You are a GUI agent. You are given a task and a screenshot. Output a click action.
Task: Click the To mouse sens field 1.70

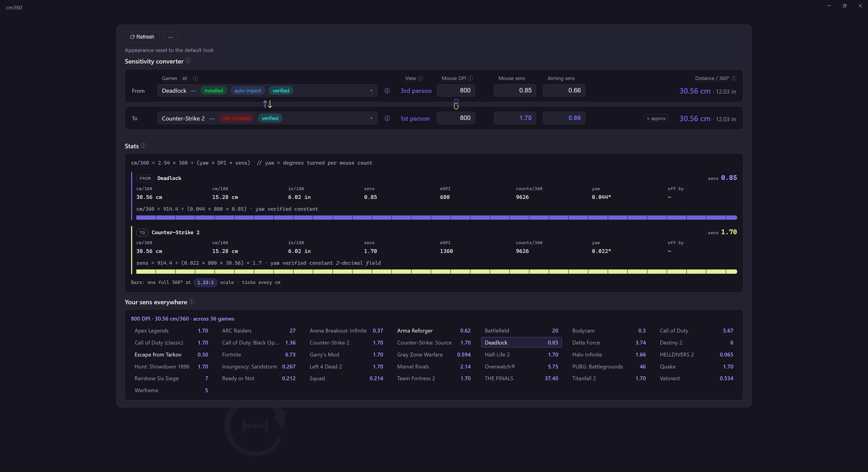point(515,118)
